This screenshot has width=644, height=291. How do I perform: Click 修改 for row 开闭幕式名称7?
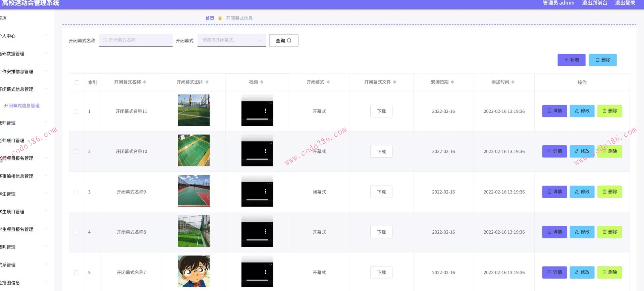pyautogui.click(x=582, y=272)
